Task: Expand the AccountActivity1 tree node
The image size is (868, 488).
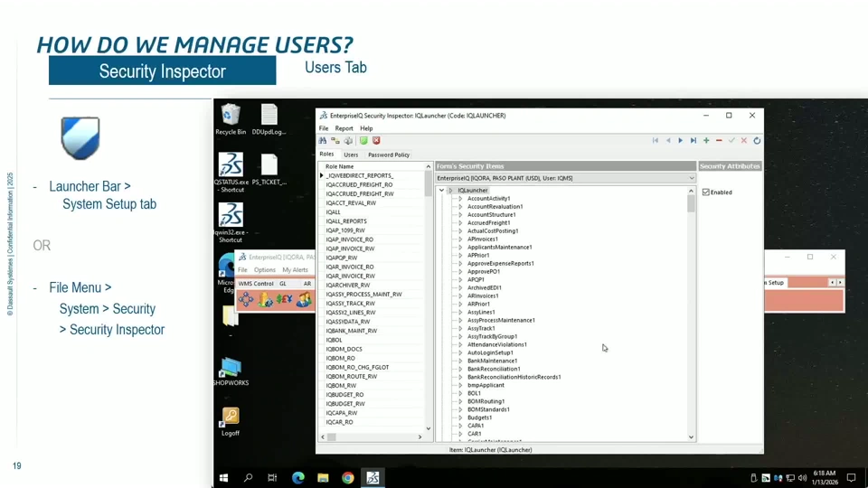Action: pyautogui.click(x=460, y=199)
